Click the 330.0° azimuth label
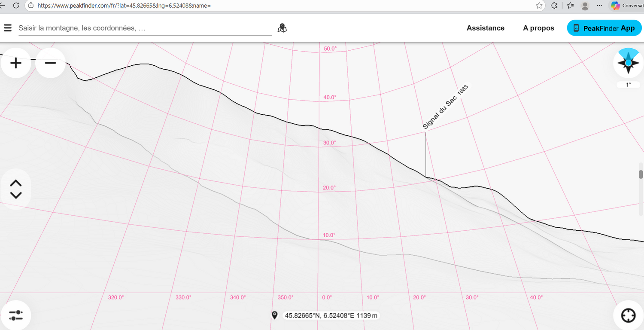 183,297
